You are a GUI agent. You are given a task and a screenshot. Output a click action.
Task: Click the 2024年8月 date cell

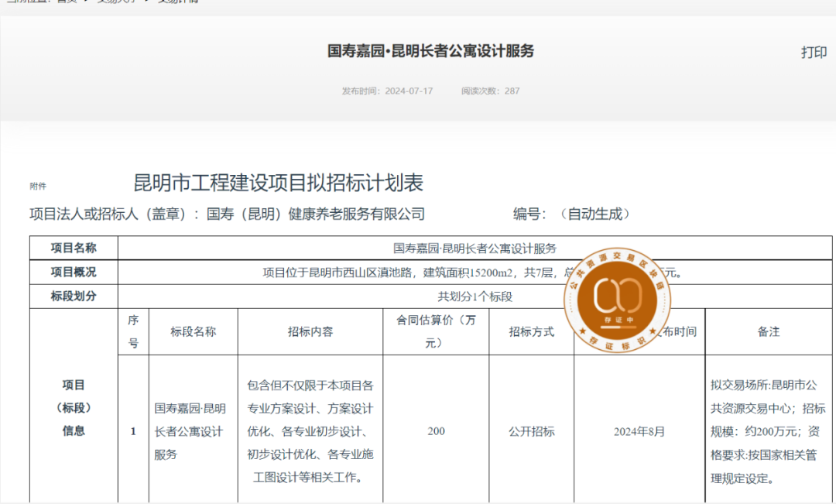(639, 431)
